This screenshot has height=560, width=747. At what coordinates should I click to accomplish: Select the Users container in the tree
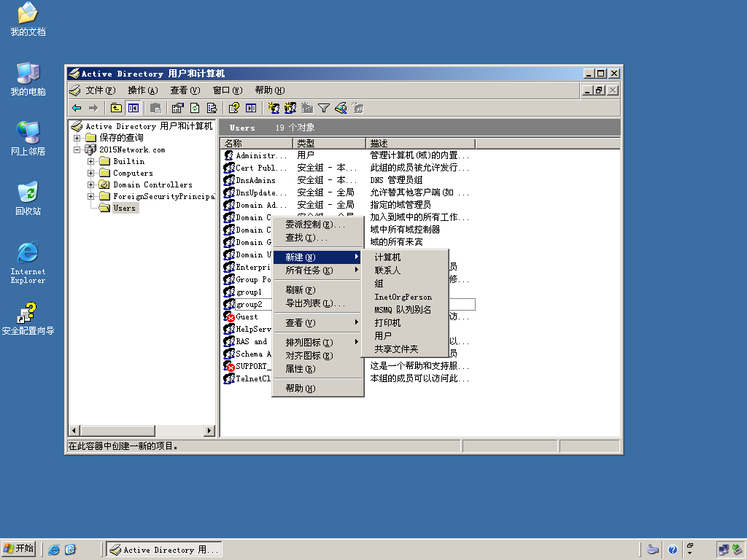click(124, 208)
